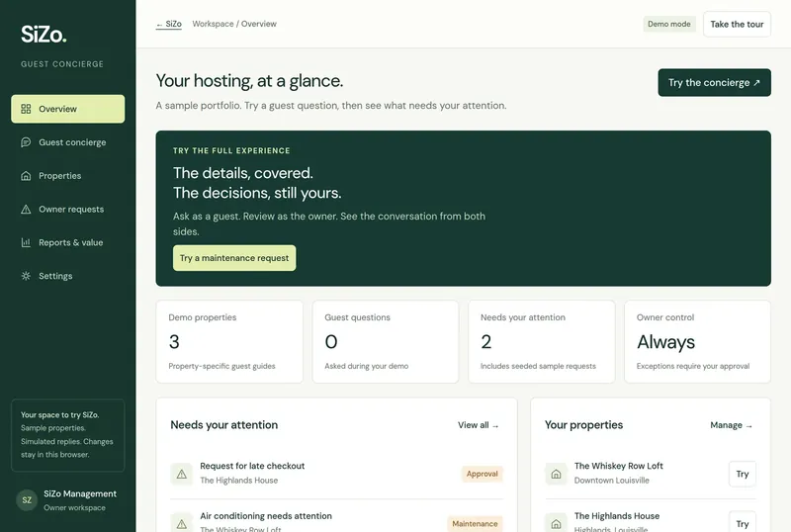
Task: Open the Overview menu item
Action: tap(67, 109)
